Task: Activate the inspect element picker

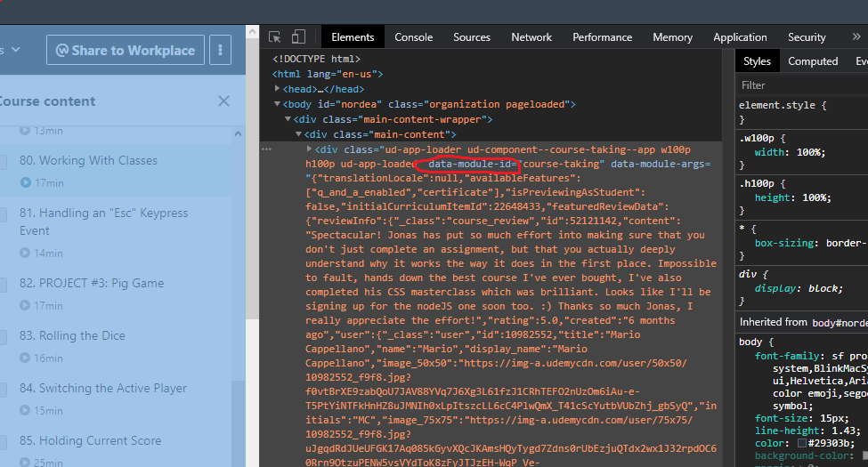Action: [x=275, y=37]
